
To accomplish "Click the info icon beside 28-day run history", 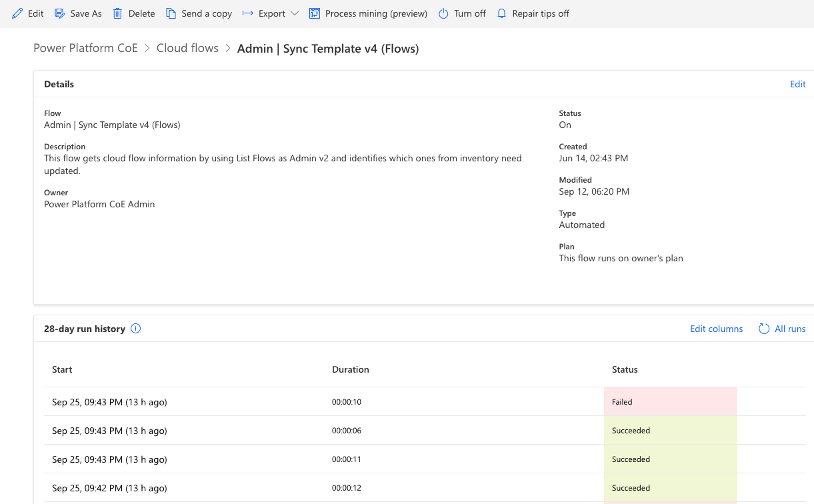I will tap(135, 328).
